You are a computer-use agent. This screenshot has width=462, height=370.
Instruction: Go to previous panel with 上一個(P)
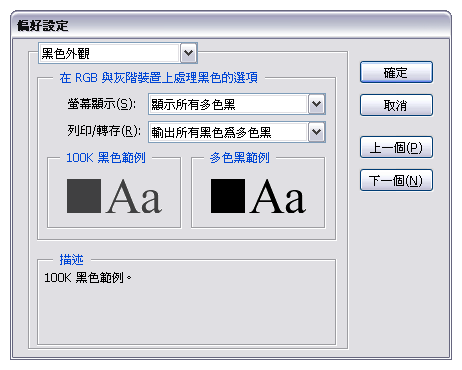coord(396,147)
